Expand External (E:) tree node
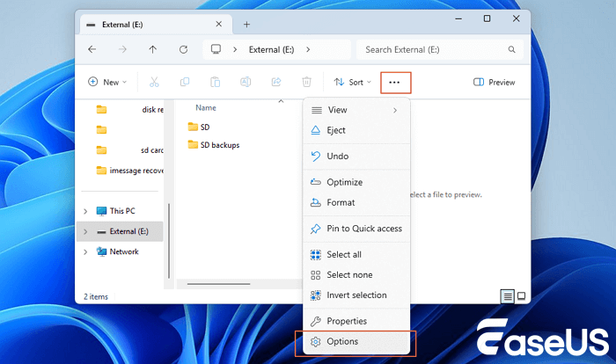The height and width of the screenshot is (364, 616). 85,231
